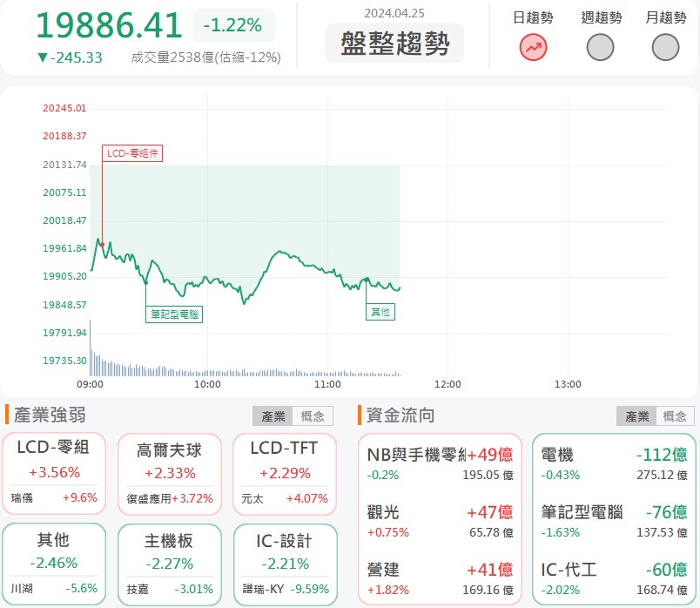The width and height of the screenshot is (700, 608).
Task: Click the 筆記型電腦 chart annotation label
Action: tap(174, 314)
